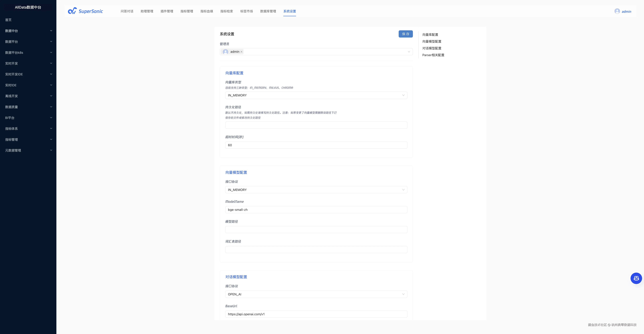Click the 持久化路径 input field
644x334 pixels.
pos(316,125)
